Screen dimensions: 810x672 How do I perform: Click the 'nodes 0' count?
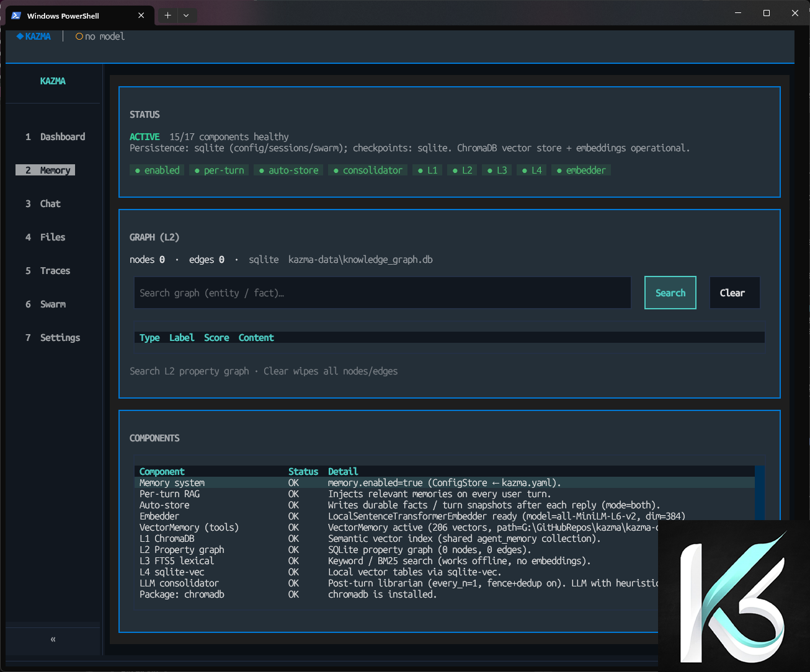147,260
